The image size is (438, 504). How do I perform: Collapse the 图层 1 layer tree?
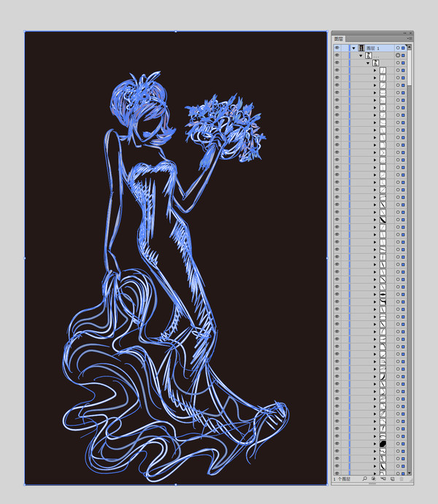(x=353, y=48)
